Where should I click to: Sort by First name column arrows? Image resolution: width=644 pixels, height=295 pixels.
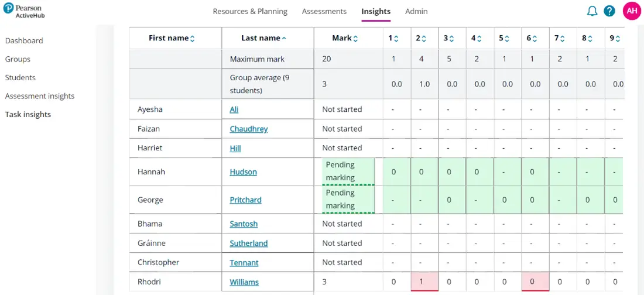point(192,39)
